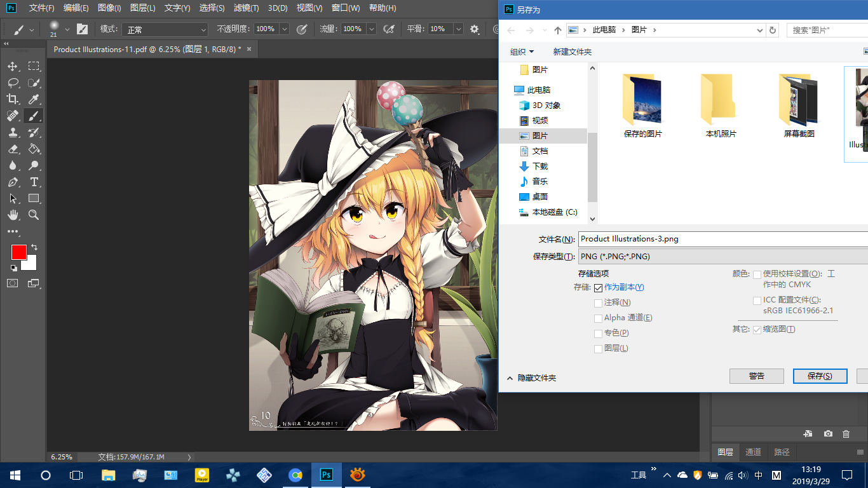Create a new snapshot with camera icon
This screenshot has width=868, height=488.
[828, 433]
